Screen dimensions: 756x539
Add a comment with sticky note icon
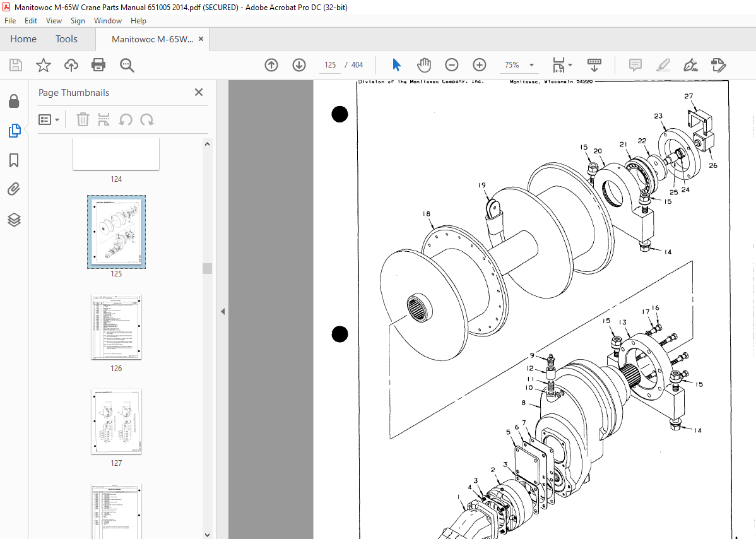[x=635, y=64]
